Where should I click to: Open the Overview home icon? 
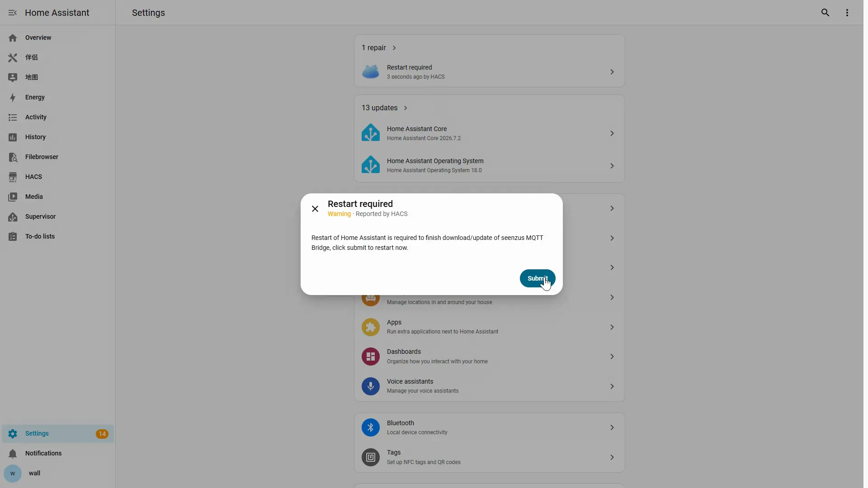coord(13,38)
